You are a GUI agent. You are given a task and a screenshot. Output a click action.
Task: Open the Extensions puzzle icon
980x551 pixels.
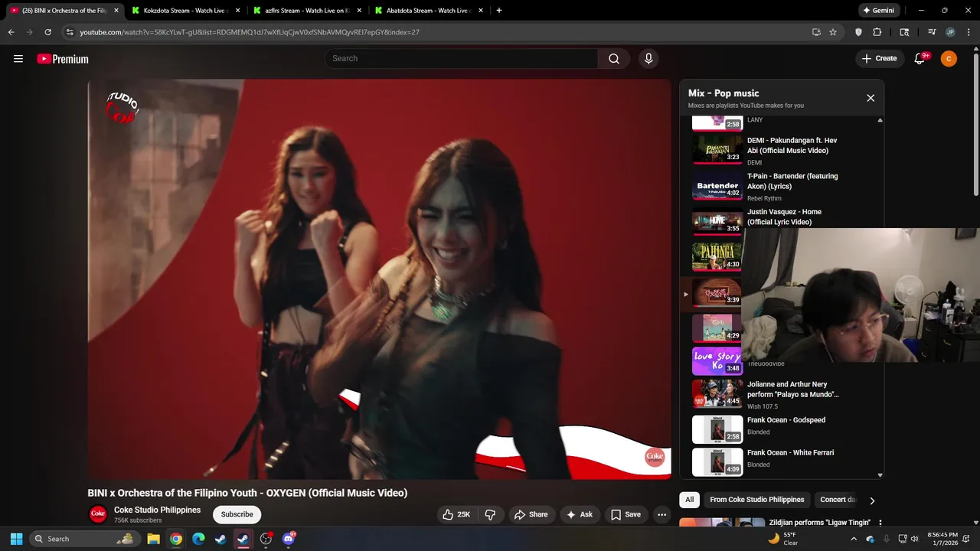(x=877, y=32)
